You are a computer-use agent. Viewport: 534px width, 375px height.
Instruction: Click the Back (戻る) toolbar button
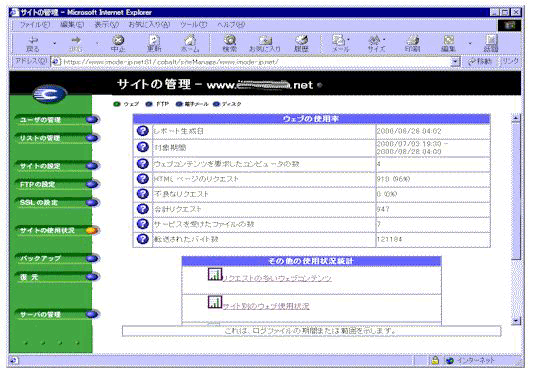[33, 44]
